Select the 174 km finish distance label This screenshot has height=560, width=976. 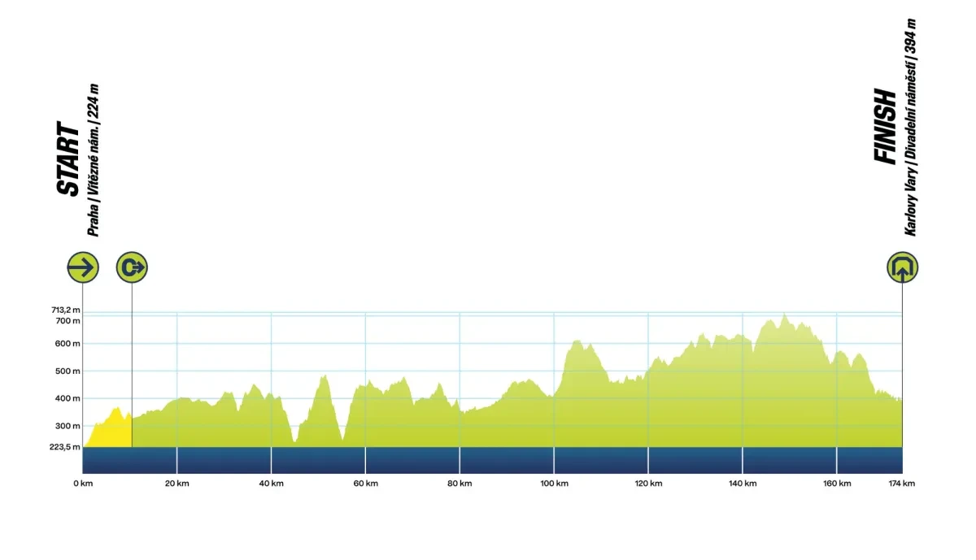(901, 484)
